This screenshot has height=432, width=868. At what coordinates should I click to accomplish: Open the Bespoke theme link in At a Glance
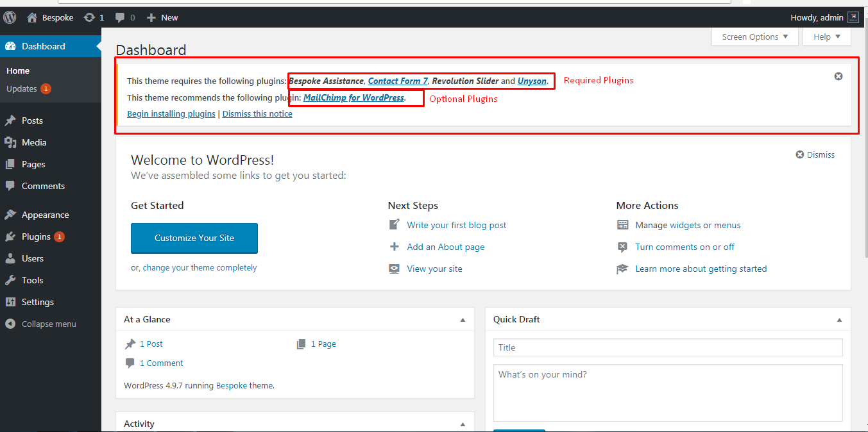pyautogui.click(x=232, y=385)
